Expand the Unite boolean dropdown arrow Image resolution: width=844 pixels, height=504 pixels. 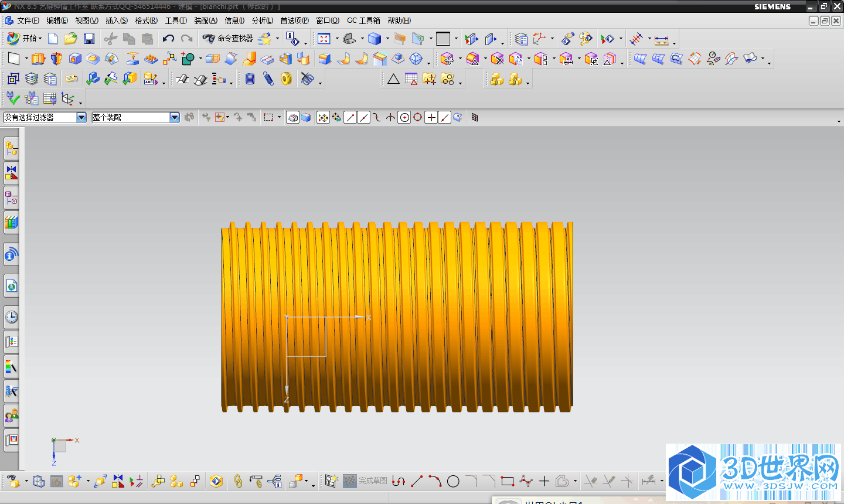[x=200, y=59]
